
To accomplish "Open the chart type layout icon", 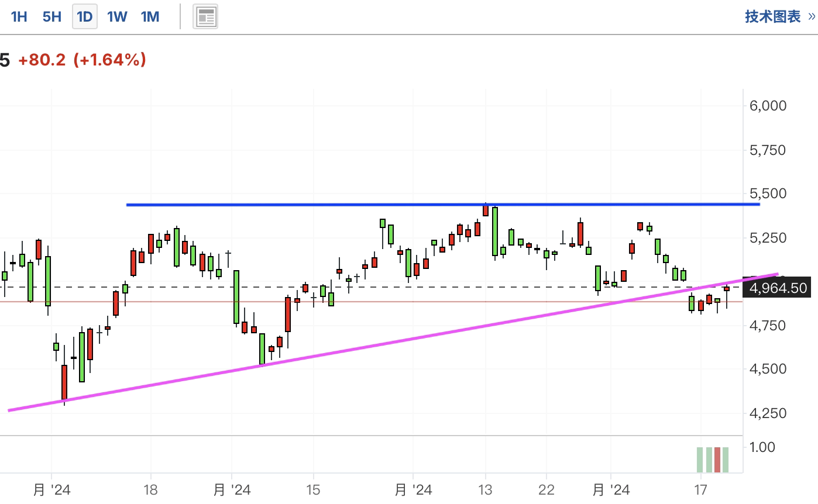I will point(206,16).
